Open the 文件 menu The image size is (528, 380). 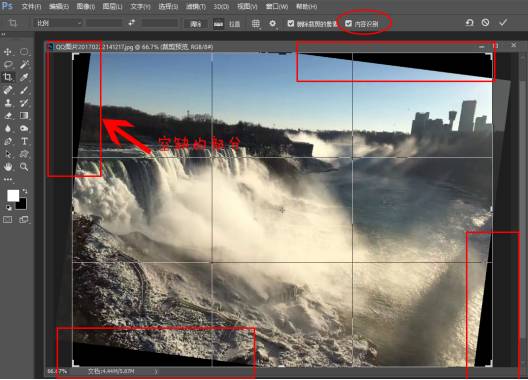(31, 6)
